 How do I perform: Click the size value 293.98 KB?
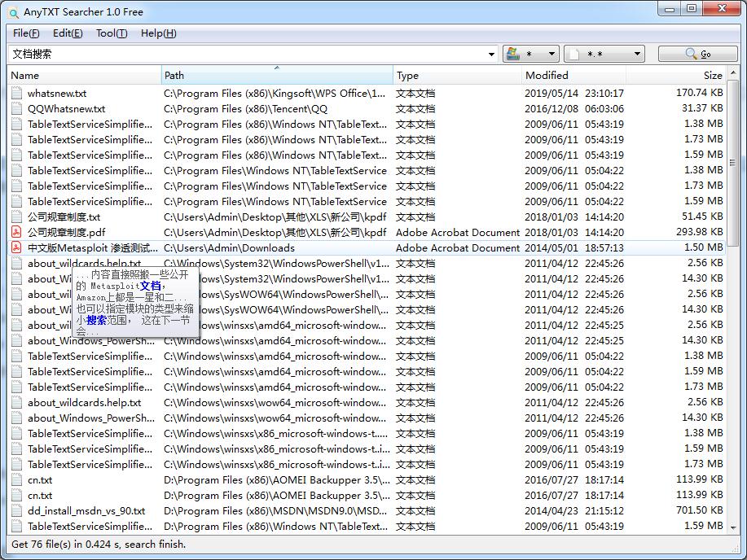pyautogui.click(x=700, y=232)
